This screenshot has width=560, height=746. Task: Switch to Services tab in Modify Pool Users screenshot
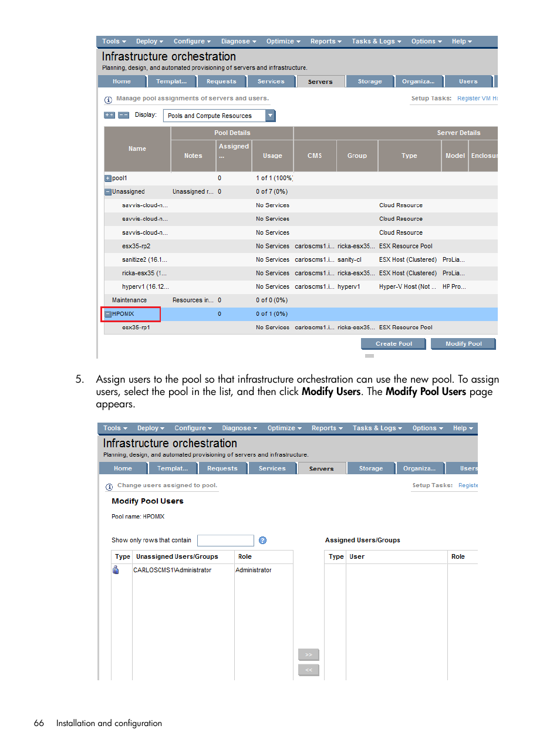272,468
